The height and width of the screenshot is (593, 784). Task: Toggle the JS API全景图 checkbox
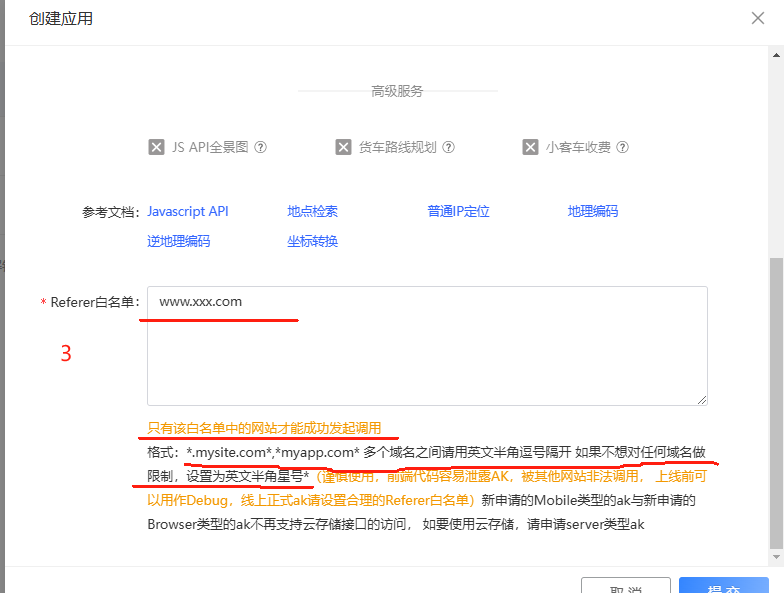pos(156,147)
